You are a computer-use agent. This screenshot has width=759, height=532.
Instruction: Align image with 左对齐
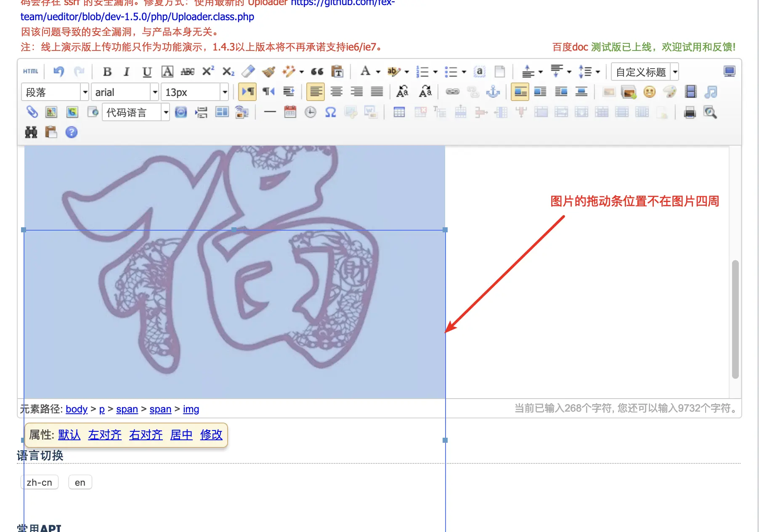pos(105,435)
